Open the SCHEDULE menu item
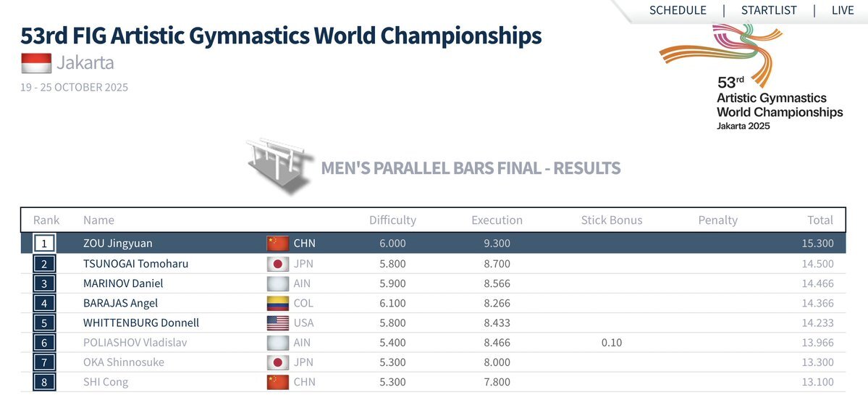The image size is (868, 416). tap(678, 10)
